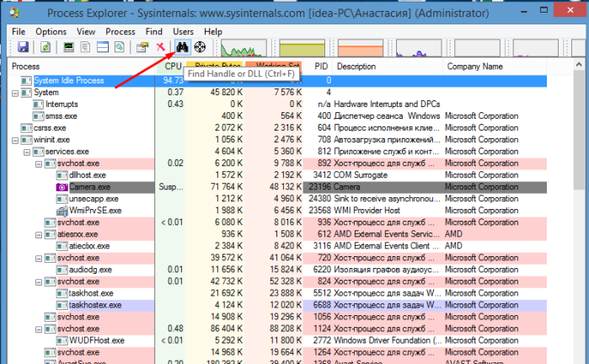Image resolution: width=589 pixels, height=364 pixels.
Task: Click the Save floppy disk toolbar icon
Action: [x=23, y=47]
